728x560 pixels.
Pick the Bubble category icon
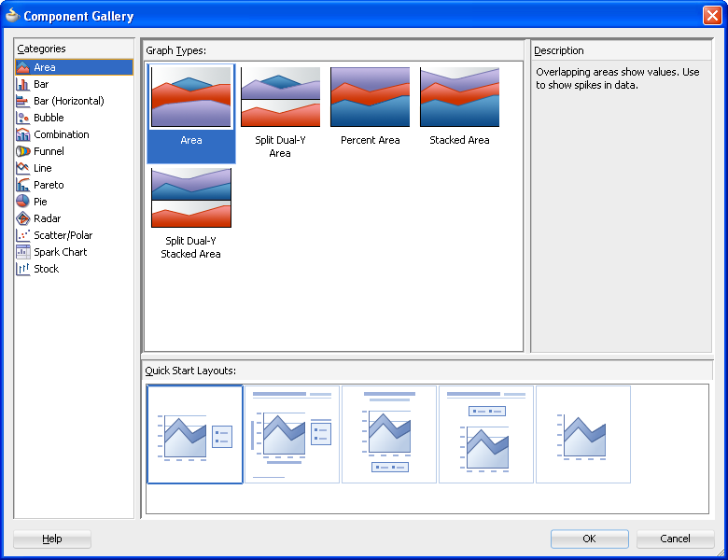(22, 118)
